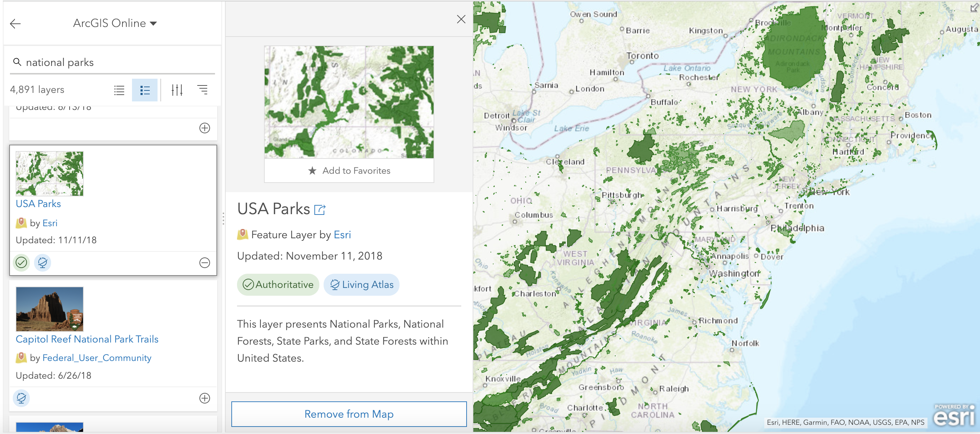Click the national parks search field
Screen dimensions: 980x434
click(112, 62)
